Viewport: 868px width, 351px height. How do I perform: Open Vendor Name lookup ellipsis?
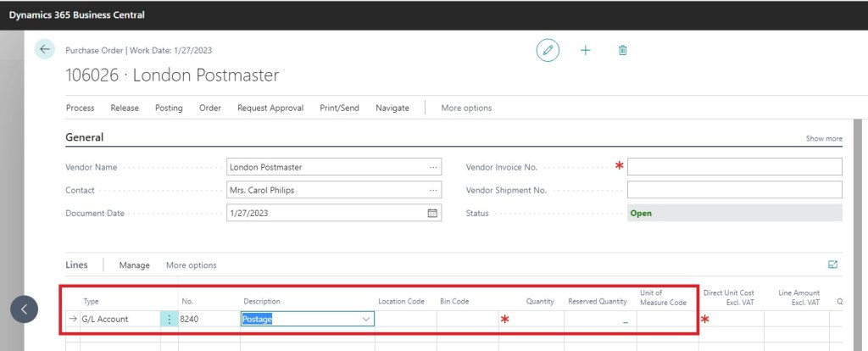point(434,167)
